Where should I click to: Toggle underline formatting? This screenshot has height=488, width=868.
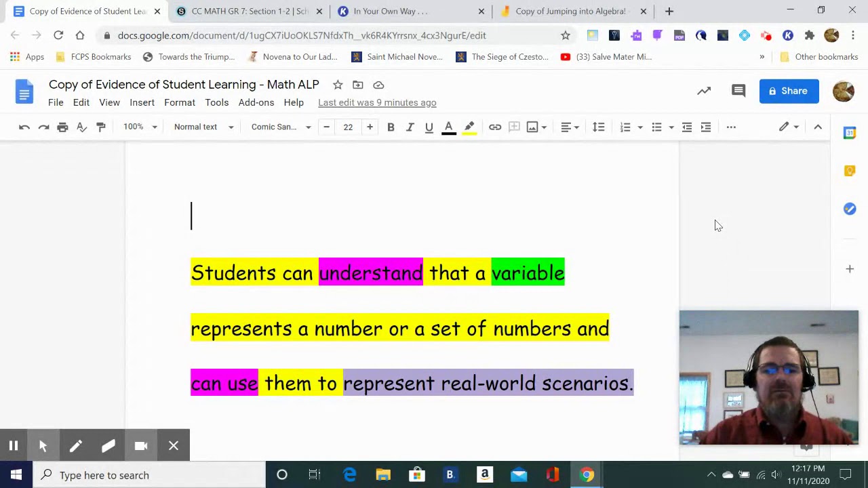click(429, 127)
